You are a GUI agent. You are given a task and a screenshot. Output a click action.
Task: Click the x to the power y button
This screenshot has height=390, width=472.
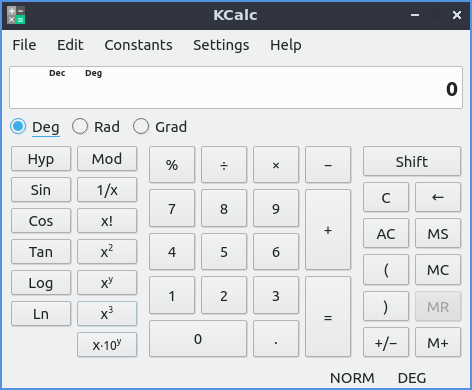click(107, 283)
